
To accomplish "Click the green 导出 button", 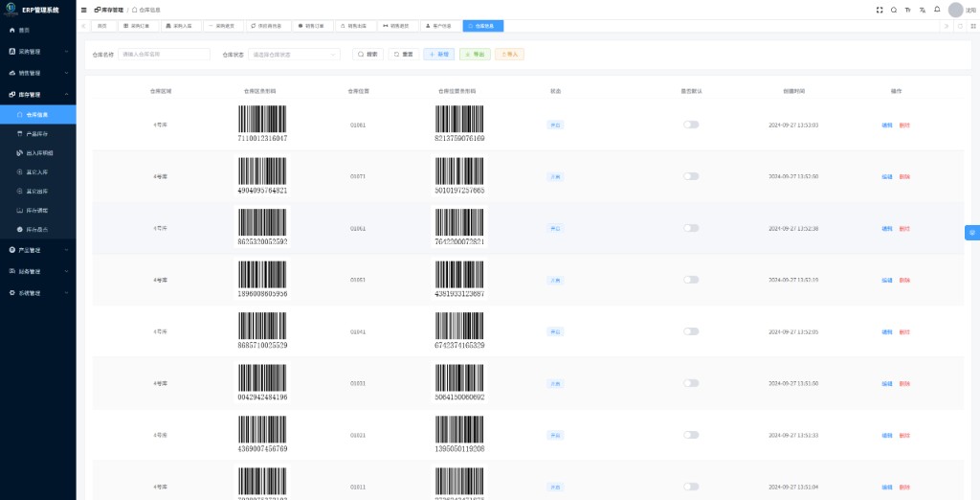I will click(475, 55).
